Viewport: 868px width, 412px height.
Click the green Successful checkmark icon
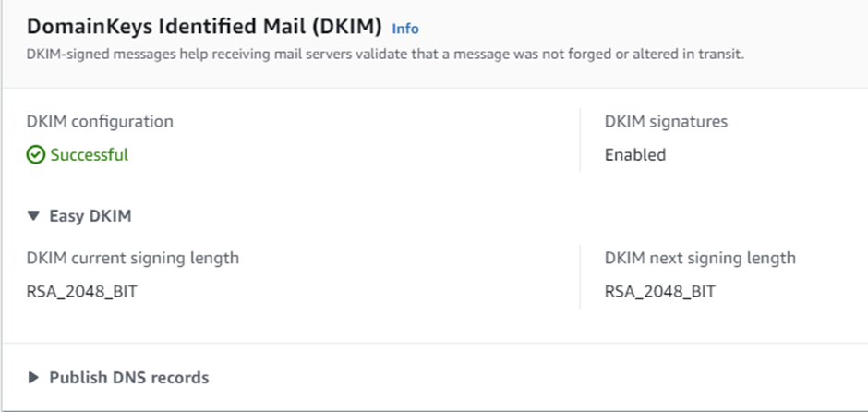[x=36, y=155]
